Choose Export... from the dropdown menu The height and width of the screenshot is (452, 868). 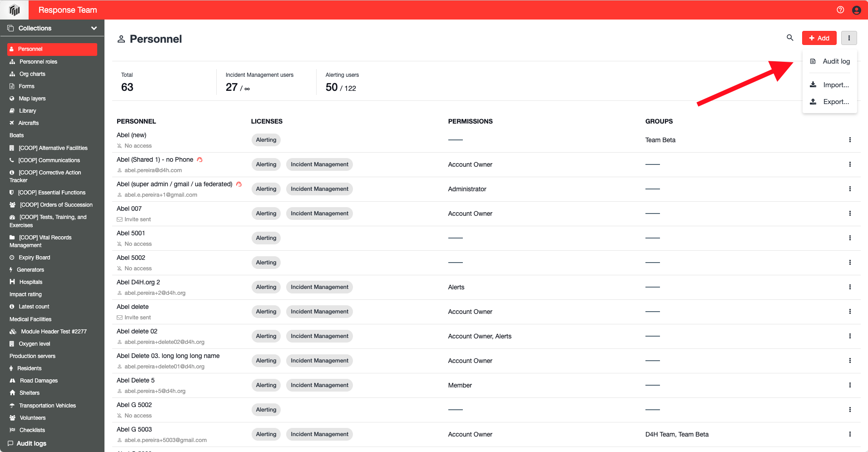click(x=830, y=102)
